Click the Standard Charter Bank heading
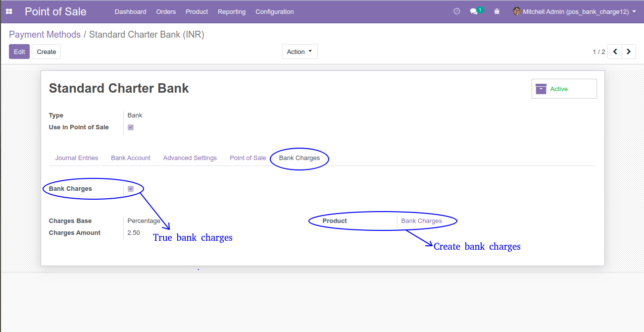 click(119, 88)
